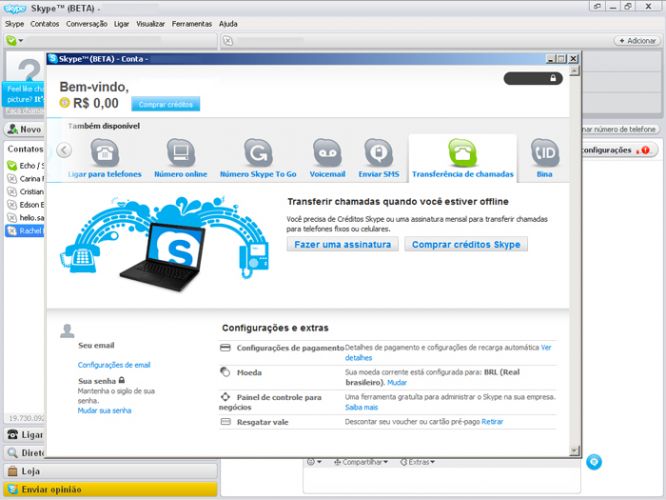Expand the Extras dropdown

(418, 462)
